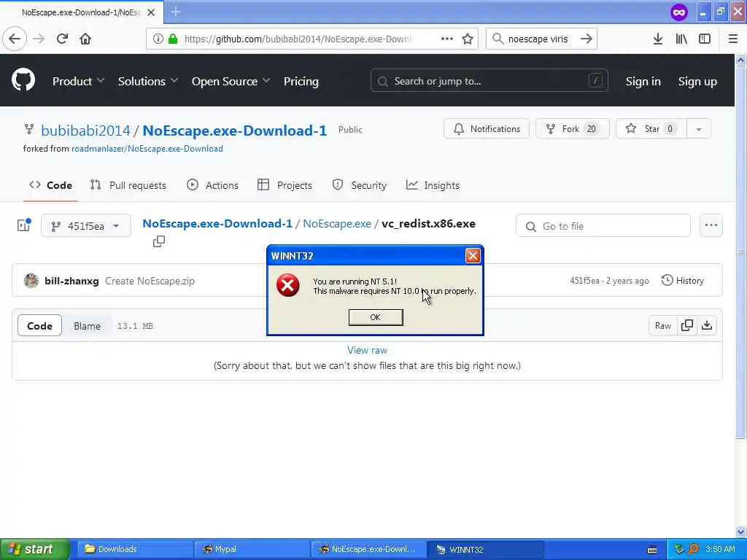Click Sign in link
747x560 pixels.
(x=643, y=82)
